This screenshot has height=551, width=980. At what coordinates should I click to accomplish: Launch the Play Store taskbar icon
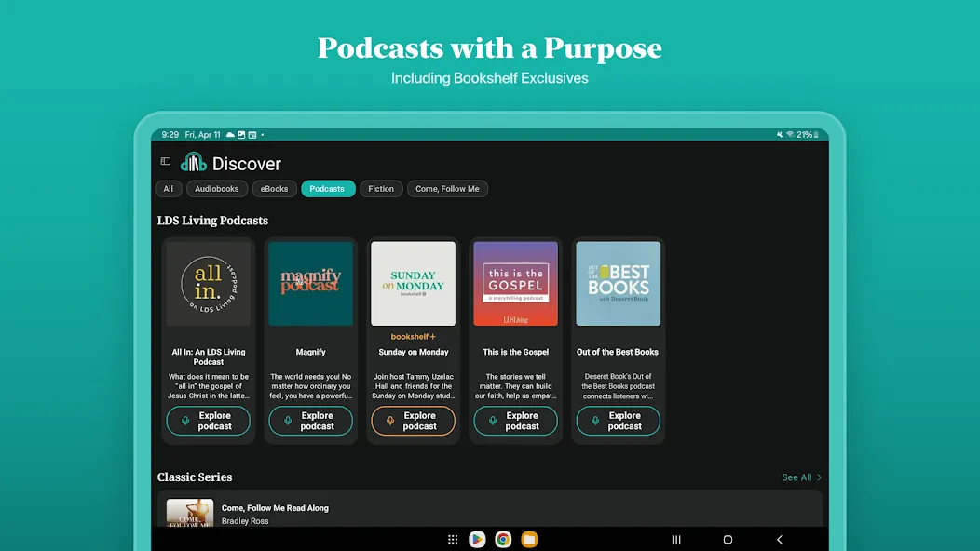(x=477, y=539)
